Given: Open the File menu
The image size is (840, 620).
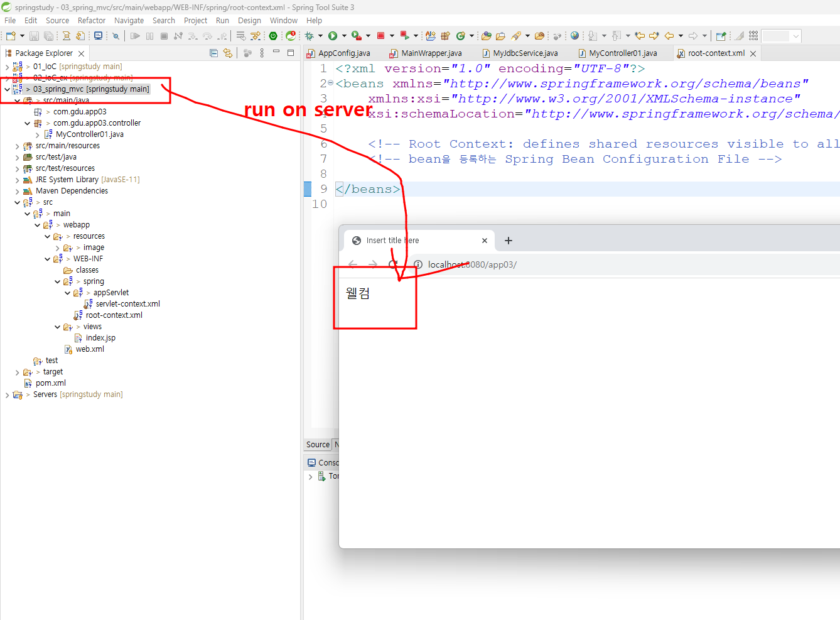Looking at the screenshot, I should (x=10, y=21).
